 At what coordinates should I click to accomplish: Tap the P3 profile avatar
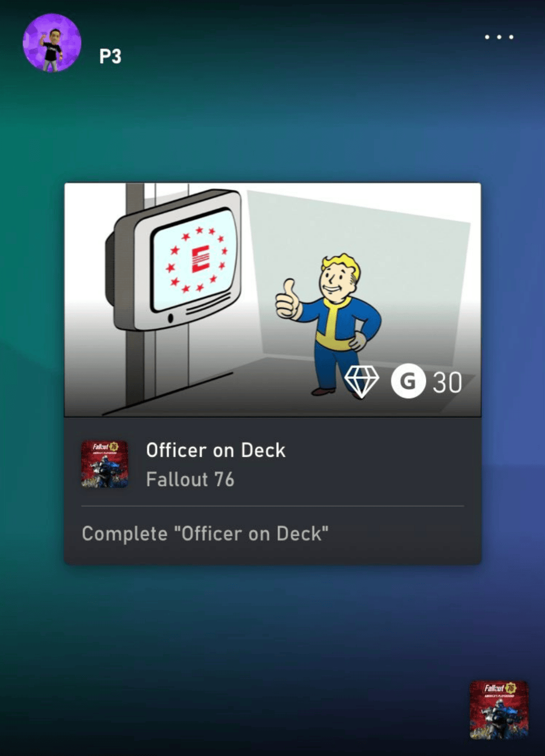pos(52,43)
